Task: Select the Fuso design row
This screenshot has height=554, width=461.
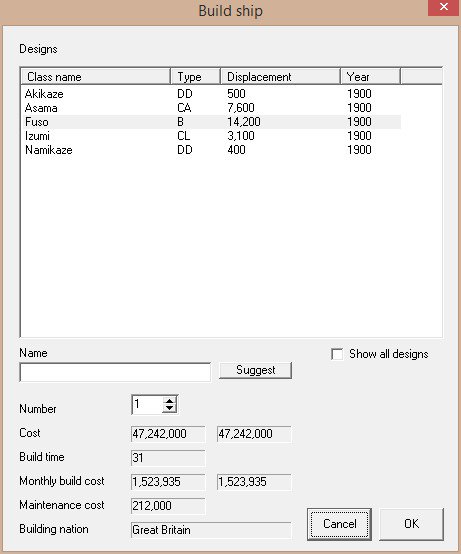Action: pos(212,122)
